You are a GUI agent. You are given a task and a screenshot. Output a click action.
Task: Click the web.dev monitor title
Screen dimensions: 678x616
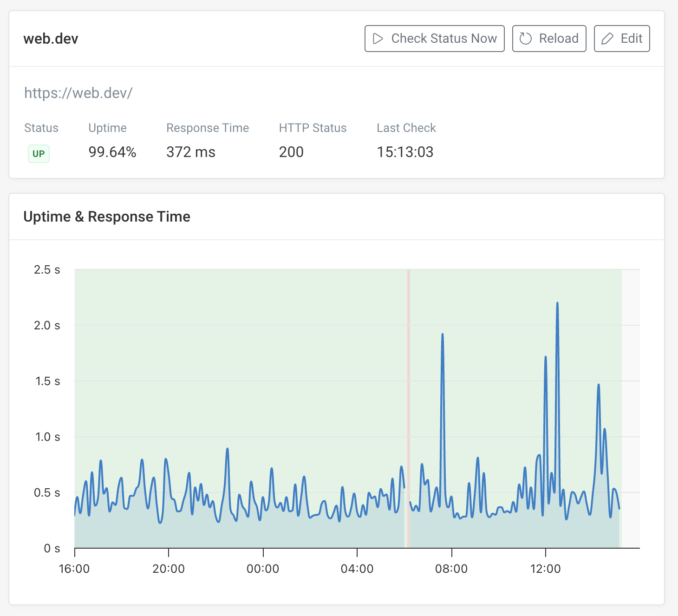pyautogui.click(x=51, y=39)
